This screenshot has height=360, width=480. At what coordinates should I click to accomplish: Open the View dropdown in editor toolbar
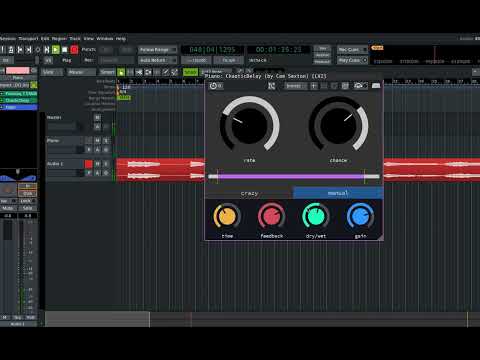(52, 72)
